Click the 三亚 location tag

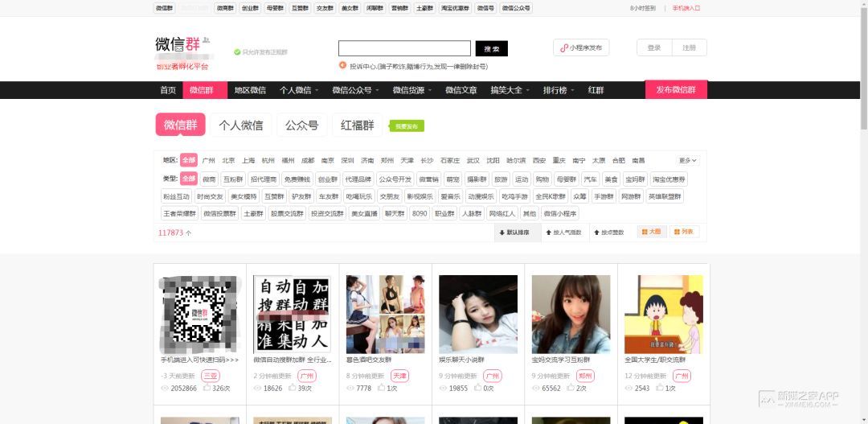pyautogui.click(x=211, y=376)
